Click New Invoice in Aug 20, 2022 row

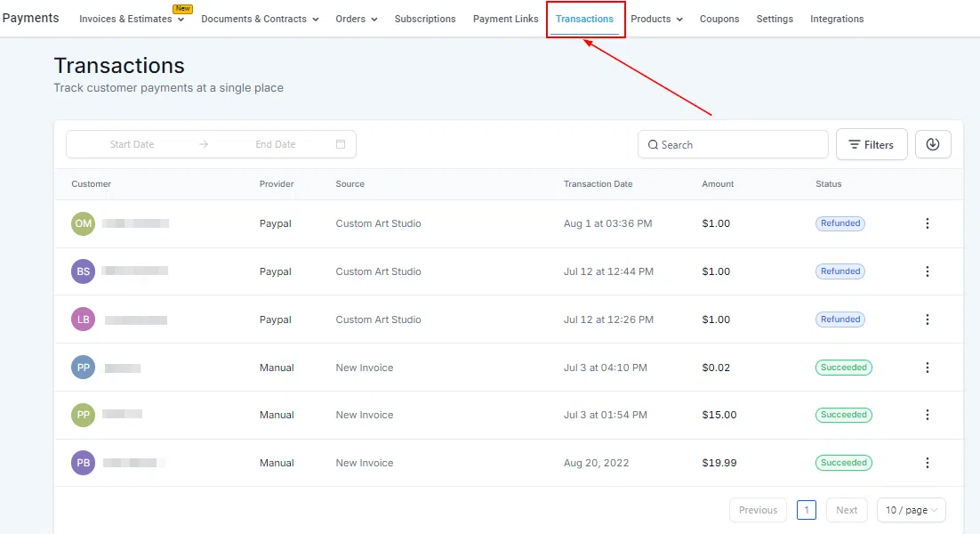point(365,463)
